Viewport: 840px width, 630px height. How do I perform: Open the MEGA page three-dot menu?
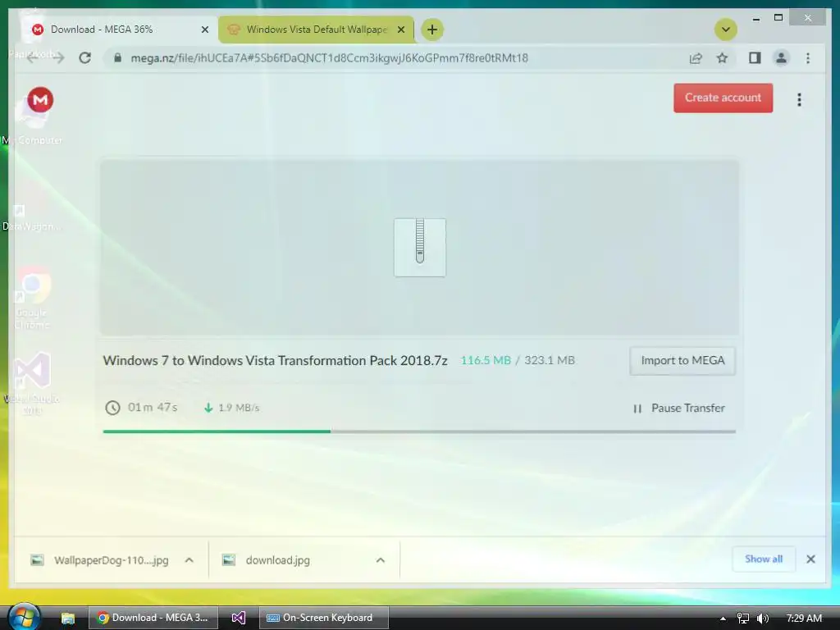[x=799, y=99]
